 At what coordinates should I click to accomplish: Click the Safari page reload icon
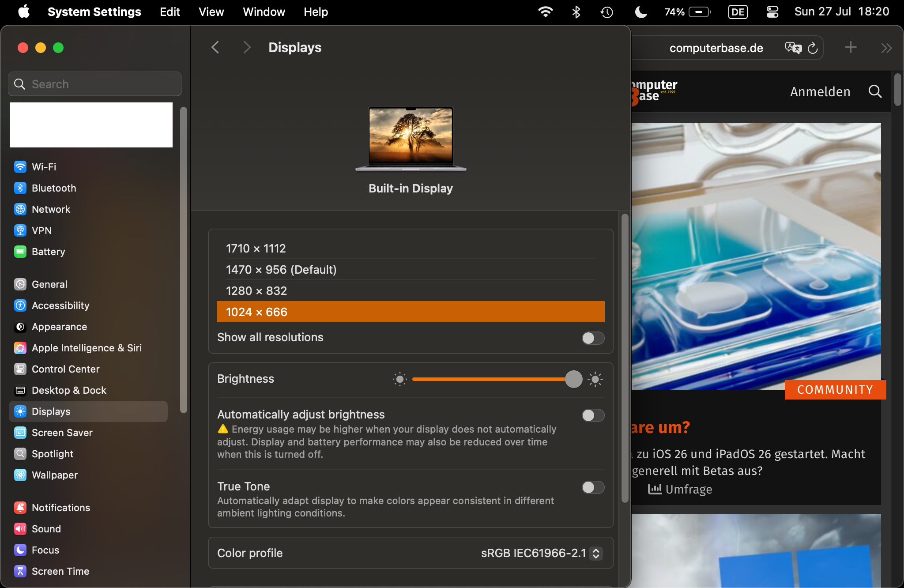tap(813, 48)
